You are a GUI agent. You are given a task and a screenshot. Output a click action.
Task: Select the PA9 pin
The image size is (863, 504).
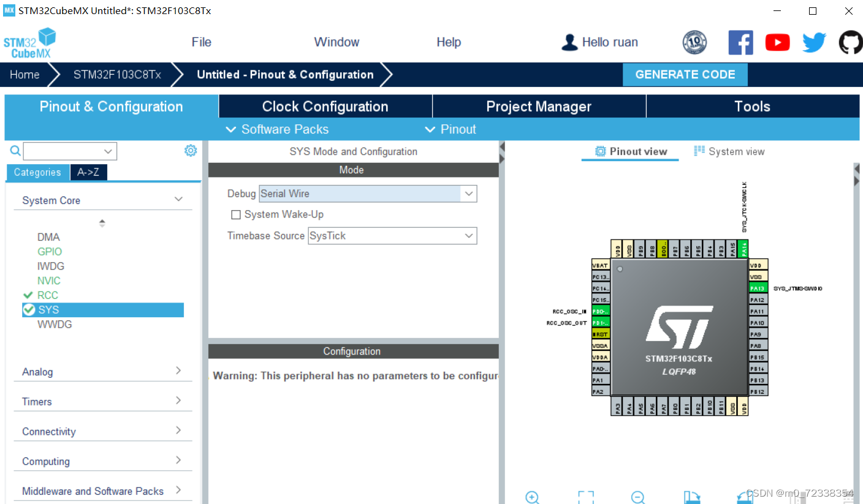pos(758,334)
